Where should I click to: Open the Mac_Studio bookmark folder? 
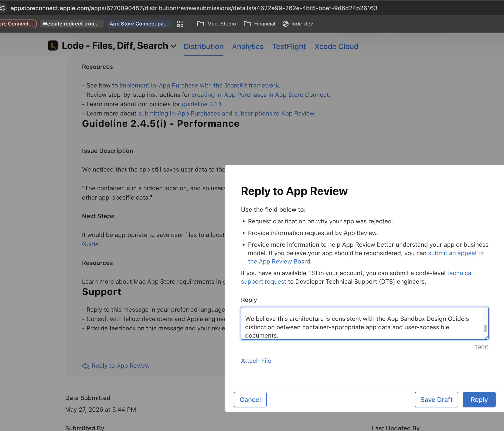[216, 24]
